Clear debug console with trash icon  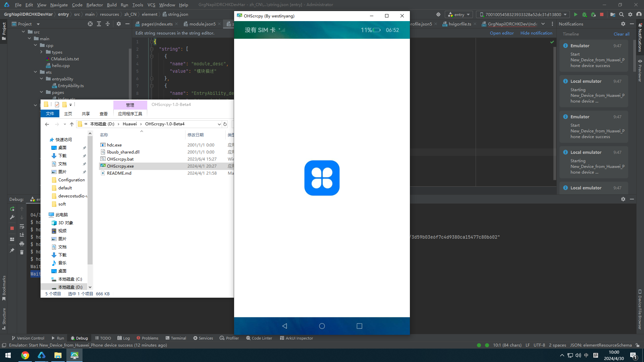click(22, 252)
